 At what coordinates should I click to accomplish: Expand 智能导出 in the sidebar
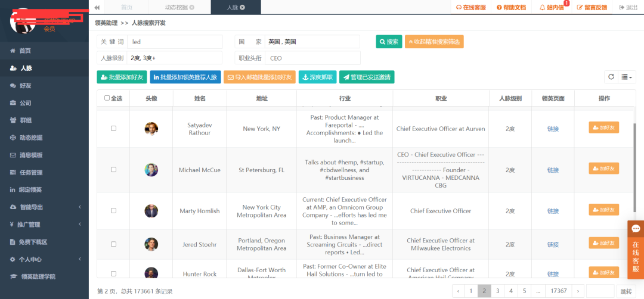click(44, 207)
